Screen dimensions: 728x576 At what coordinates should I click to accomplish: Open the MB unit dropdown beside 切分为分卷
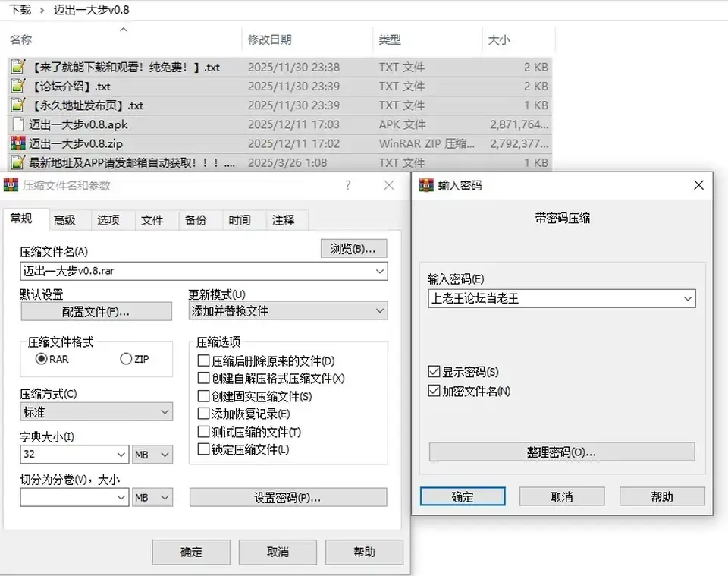pyautogui.click(x=152, y=497)
